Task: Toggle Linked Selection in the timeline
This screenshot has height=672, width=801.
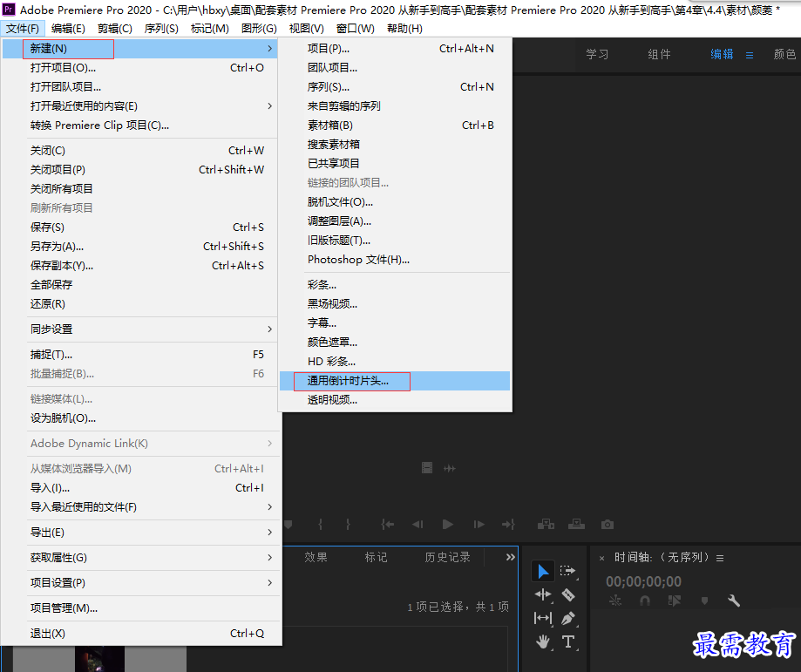Action: [x=675, y=601]
